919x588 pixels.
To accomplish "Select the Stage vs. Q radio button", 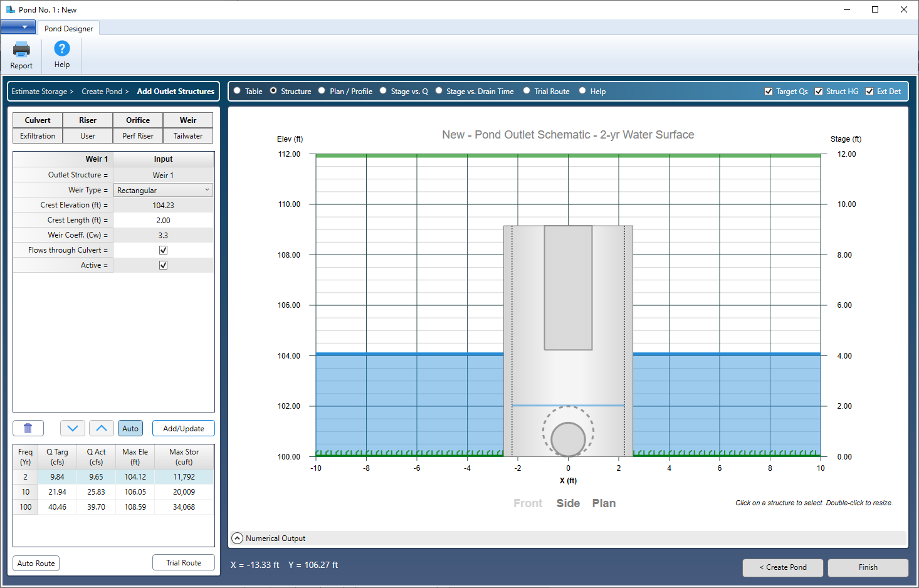I will 383,91.
